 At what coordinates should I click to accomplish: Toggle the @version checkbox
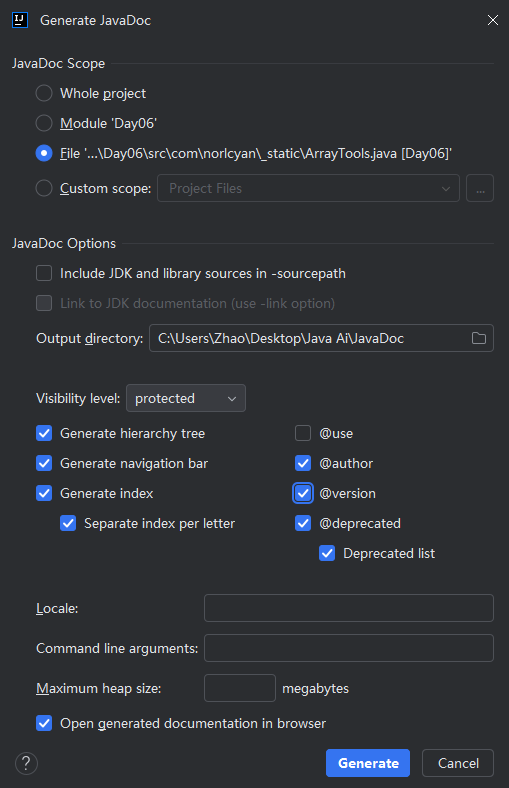tap(303, 494)
